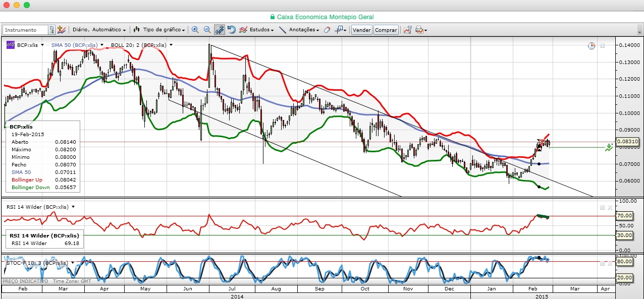The image size is (644, 299).
Task: Click the instrument search icon beside input
Action: click(x=51, y=30)
